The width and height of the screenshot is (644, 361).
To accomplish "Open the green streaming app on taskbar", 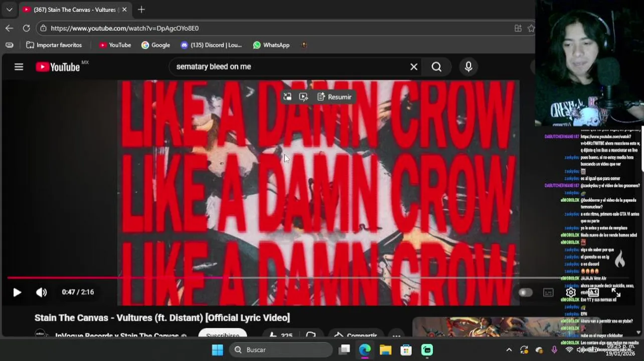I will pos(427,350).
